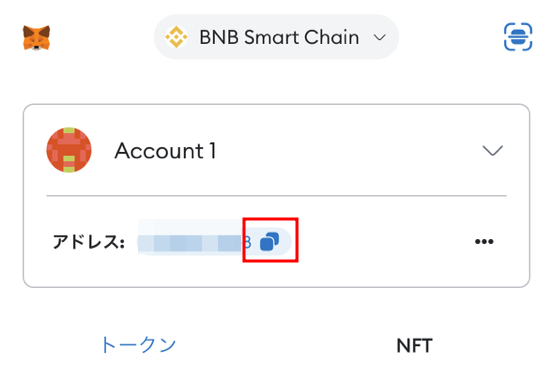The image size is (553, 375).
Task: Click the yellow BNB chain logo
Action: (176, 37)
